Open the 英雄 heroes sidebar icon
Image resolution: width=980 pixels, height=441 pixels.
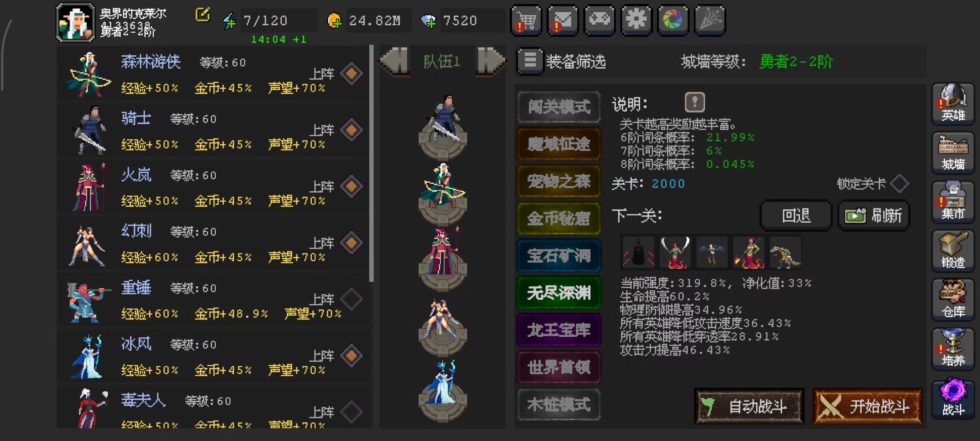pos(953,104)
